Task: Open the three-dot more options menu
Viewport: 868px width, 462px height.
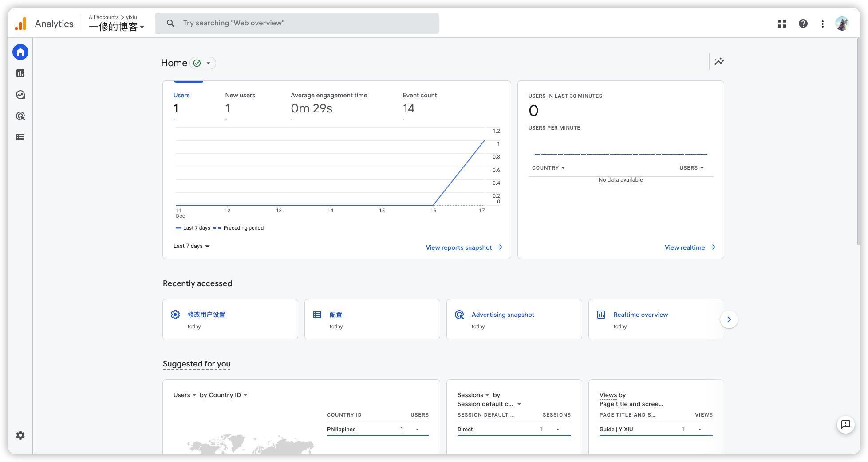Action: (x=823, y=24)
